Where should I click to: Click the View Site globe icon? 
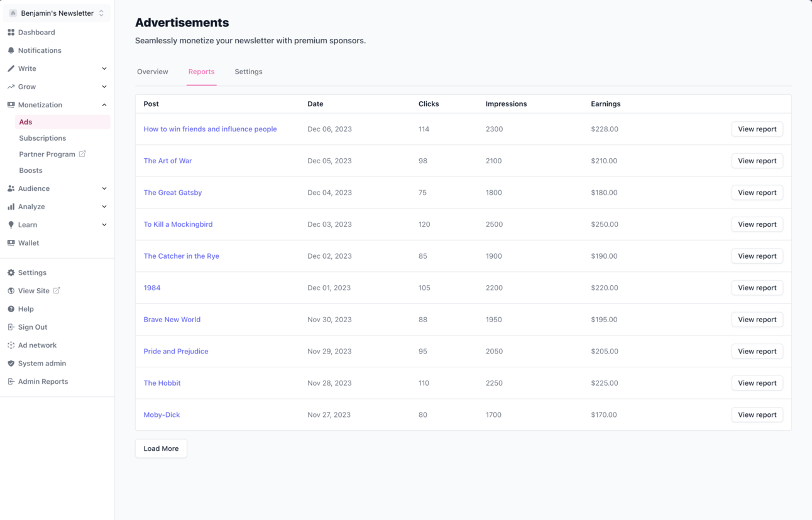pyautogui.click(x=11, y=291)
